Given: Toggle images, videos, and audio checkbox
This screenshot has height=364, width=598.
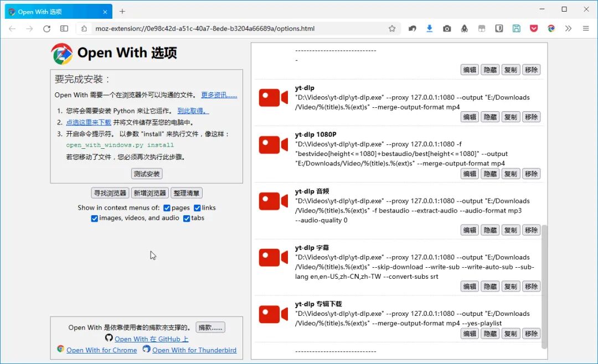Looking at the screenshot, I should tap(94, 219).
